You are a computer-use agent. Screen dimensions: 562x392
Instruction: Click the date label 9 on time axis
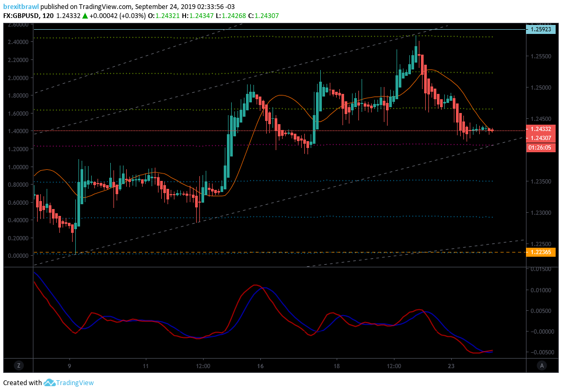coord(69,366)
